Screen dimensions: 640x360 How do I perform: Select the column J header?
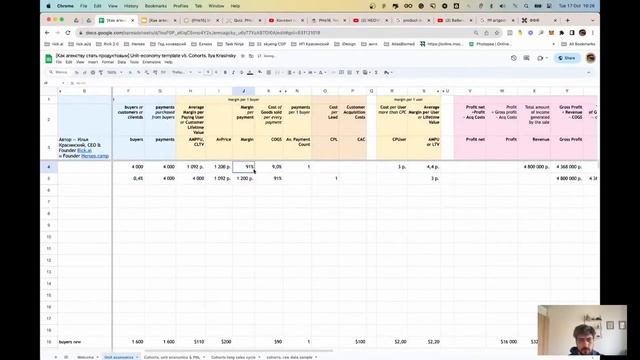[244, 91]
